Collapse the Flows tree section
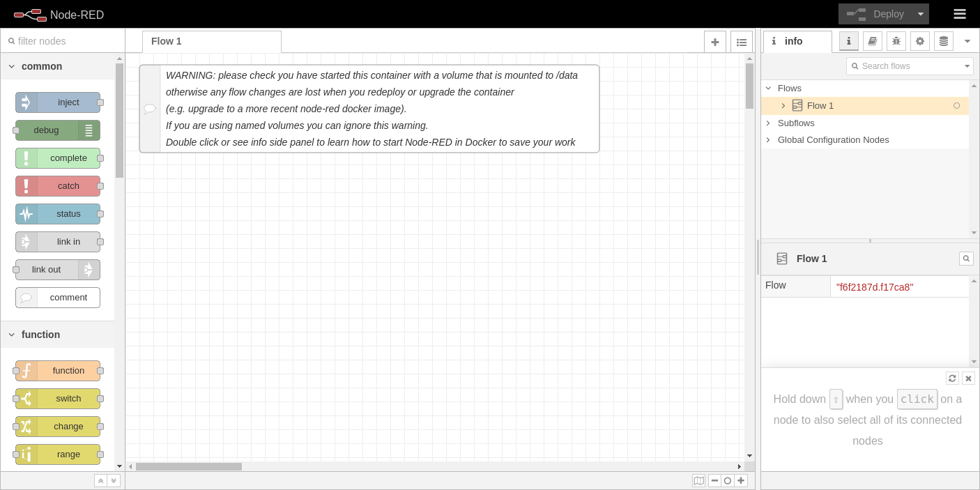This screenshot has width=980, height=490. click(x=769, y=89)
